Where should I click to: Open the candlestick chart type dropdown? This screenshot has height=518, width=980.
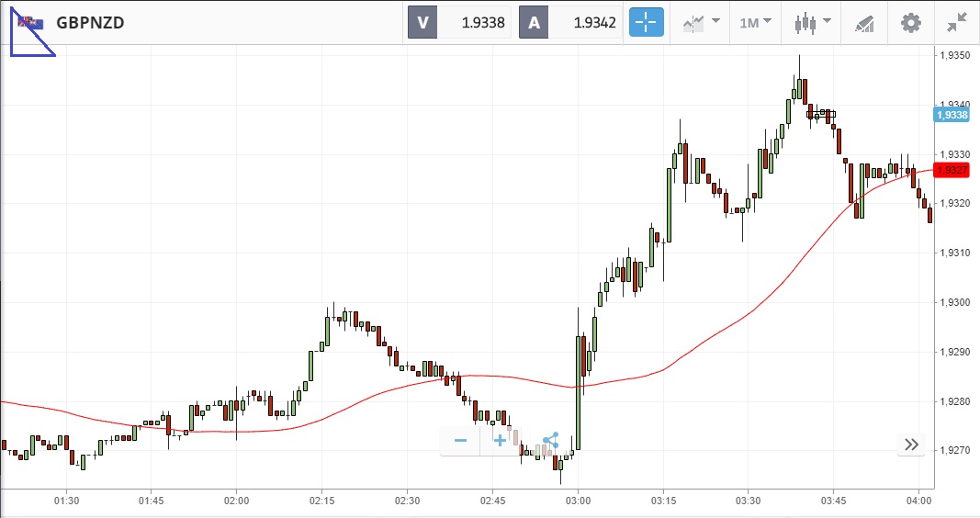click(x=813, y=22)
